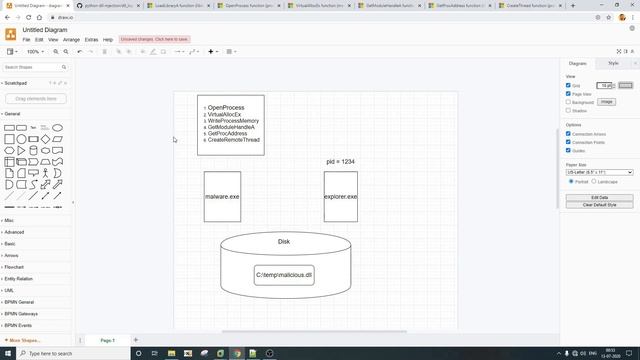The image size is (640, 360).
Task: Open the table dropdown in toolbar
Action: point(231,52)
